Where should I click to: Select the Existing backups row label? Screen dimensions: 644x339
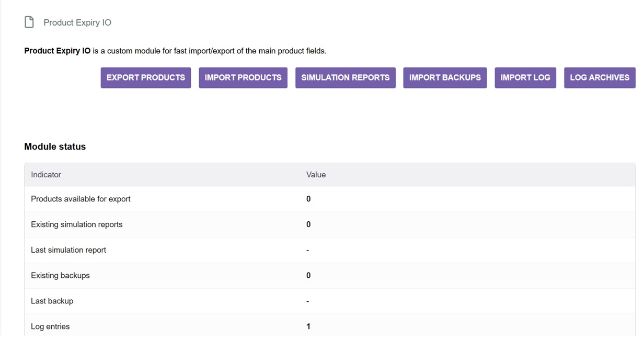(x=60, y=276)
